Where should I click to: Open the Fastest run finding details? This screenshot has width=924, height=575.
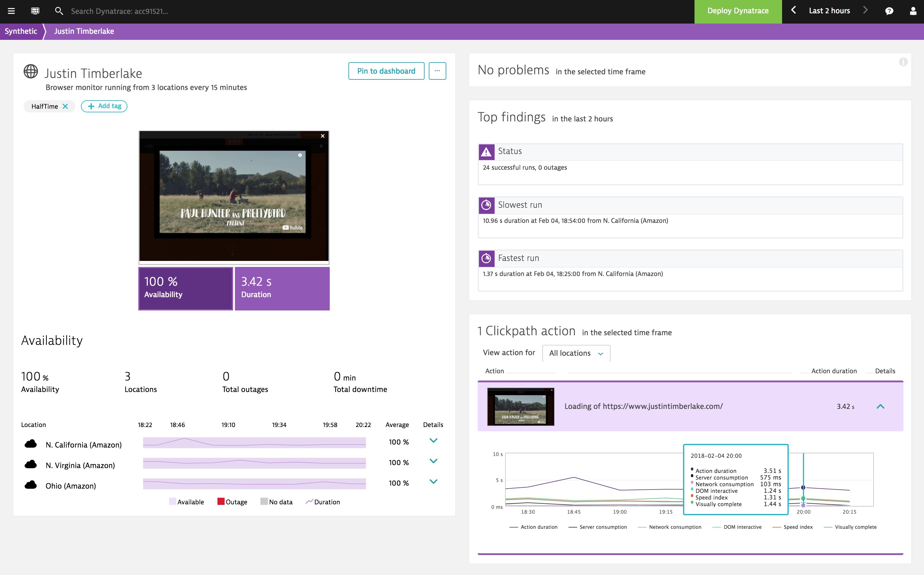690,271
